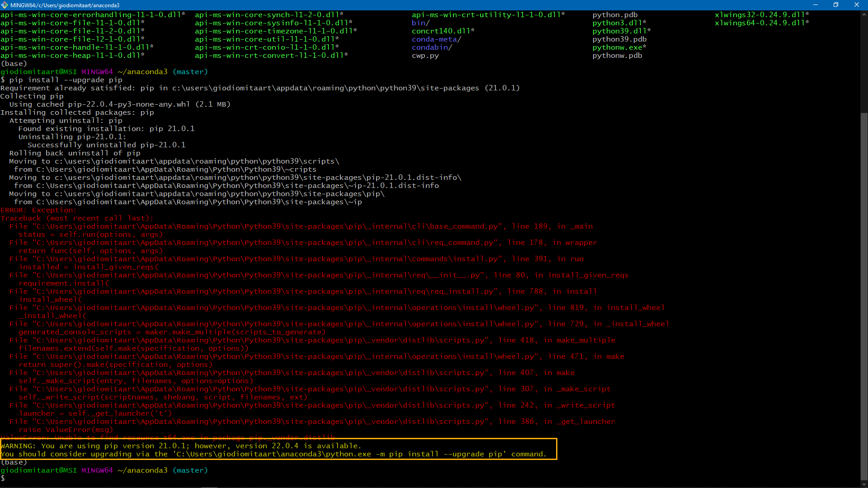Image resolution: width=868 pixels, height=488 pixels.
Task: Click the empty '$' prompt at the bottom
Action: (x=3, y=479)
